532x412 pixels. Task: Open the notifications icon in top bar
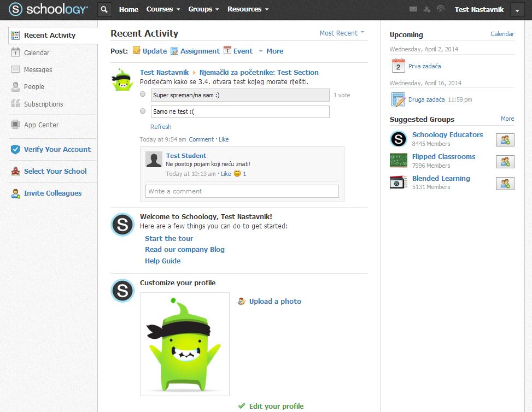tap(441, 9)
